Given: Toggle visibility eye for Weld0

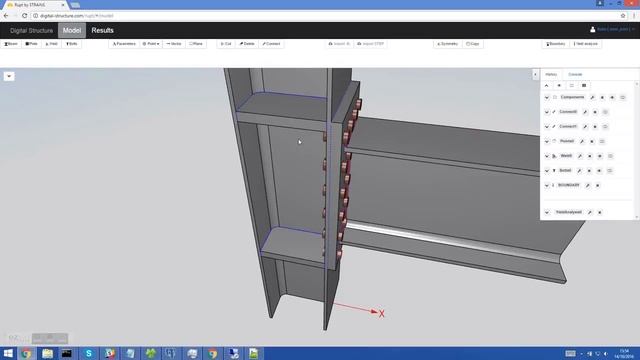Looking at the screenshot, I should (600, 156).
